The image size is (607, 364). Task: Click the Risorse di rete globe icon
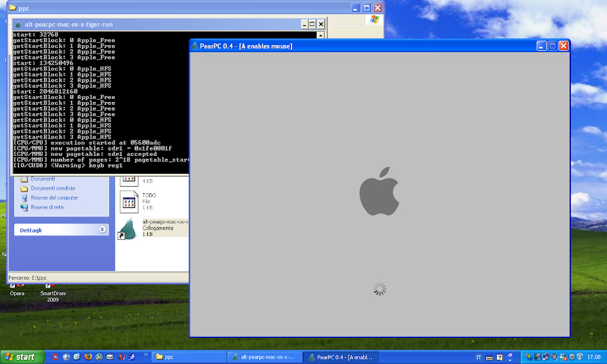pyautogui.click(x=24, y=207)
